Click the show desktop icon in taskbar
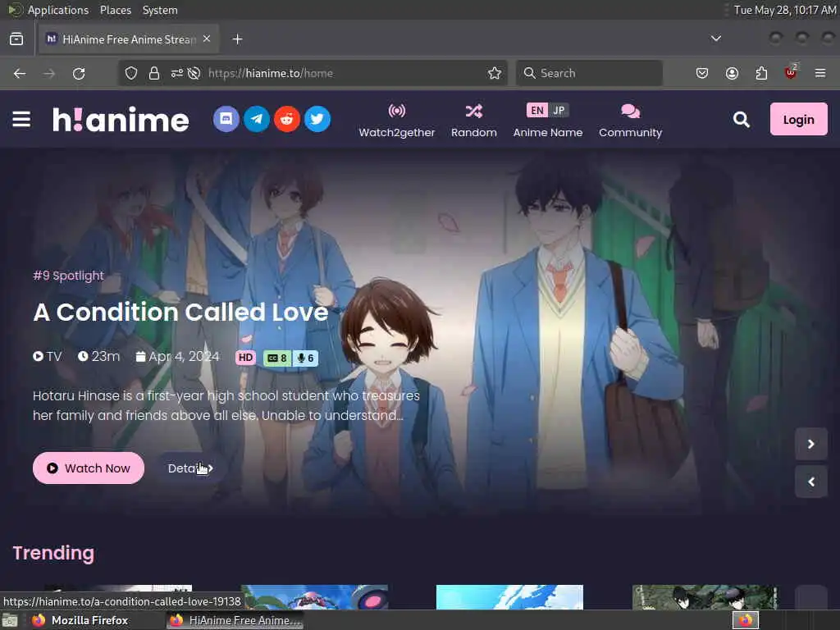The image size is (840, 630). point(10,620)
